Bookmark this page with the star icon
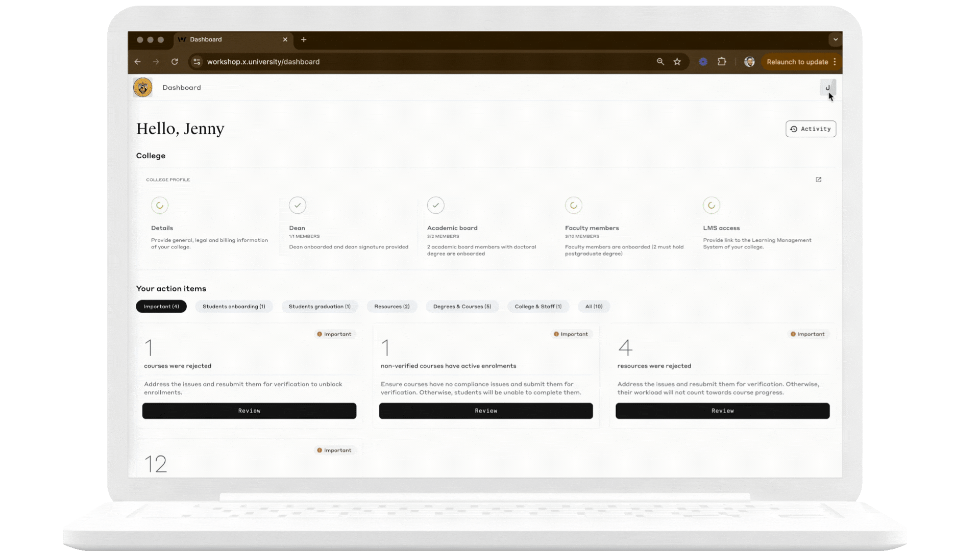Screen dimensions: 980x551 (x=677, y=62)
